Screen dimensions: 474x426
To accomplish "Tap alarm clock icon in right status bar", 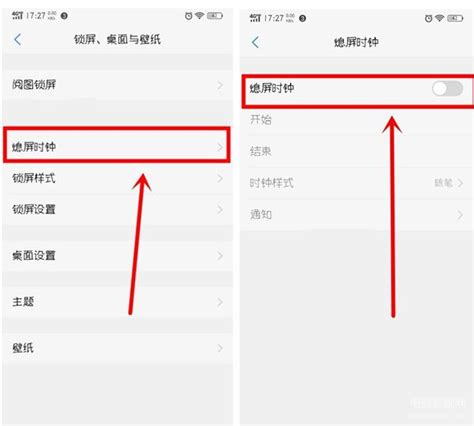I will (429, 18).
